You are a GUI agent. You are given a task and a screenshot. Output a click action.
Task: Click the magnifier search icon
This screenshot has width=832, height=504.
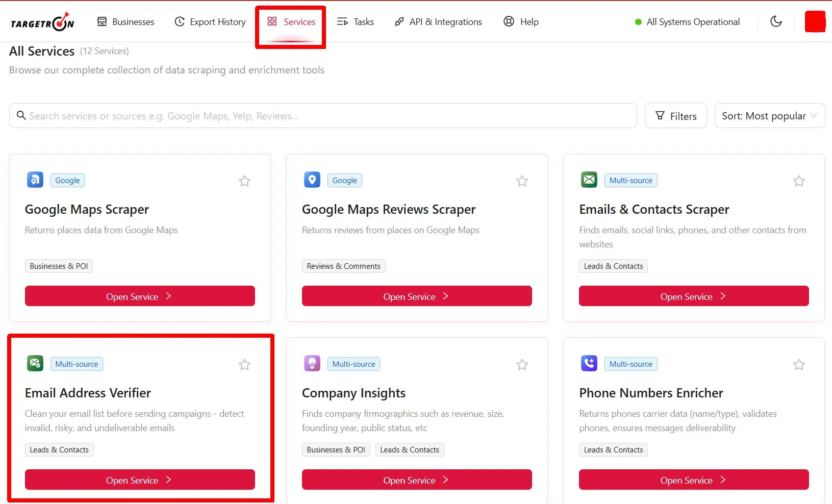(21, 115)
